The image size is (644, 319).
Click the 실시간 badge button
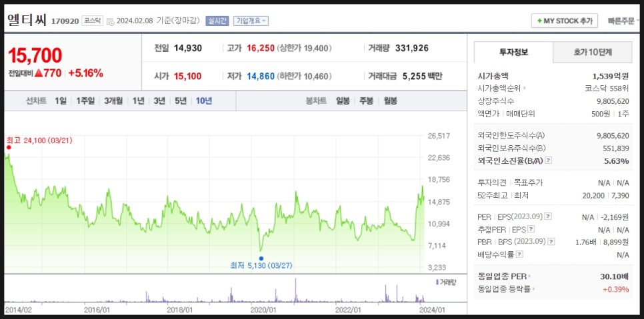217,21
